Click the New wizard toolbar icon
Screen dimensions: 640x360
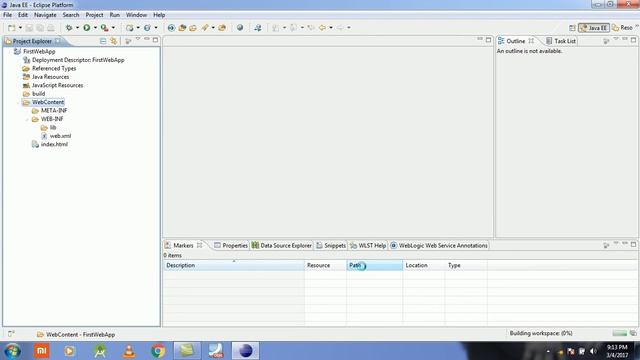[x=11, y=28]
